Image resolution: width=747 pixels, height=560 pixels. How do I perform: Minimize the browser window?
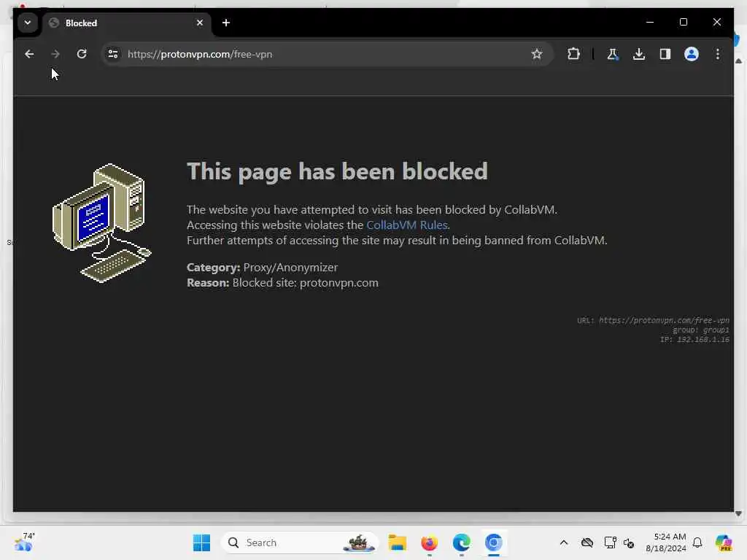(x=650, y=22)
